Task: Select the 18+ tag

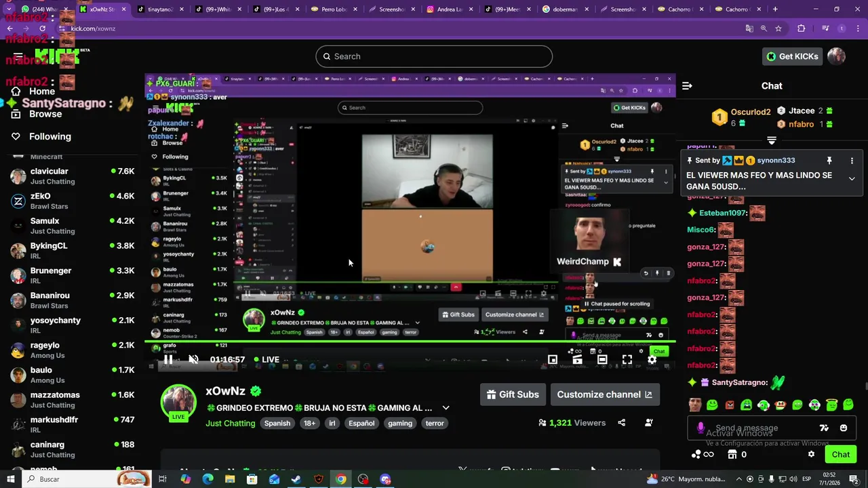Action: 309,423
